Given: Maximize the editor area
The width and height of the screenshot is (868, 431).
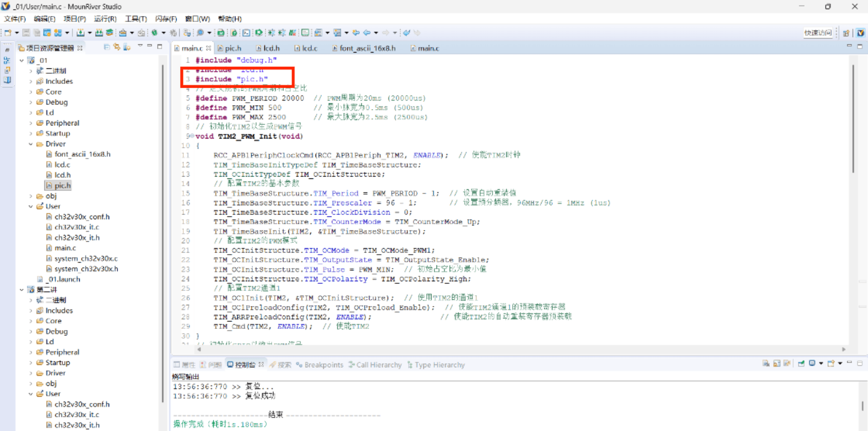Looking at the screenshot, I should [x=859, y=47].
